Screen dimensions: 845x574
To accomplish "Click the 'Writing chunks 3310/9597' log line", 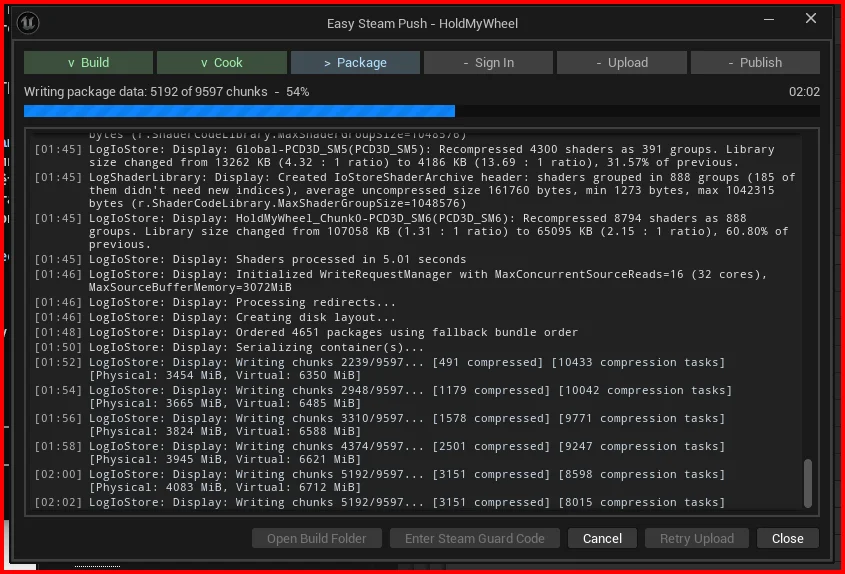I will click(380, 425).
